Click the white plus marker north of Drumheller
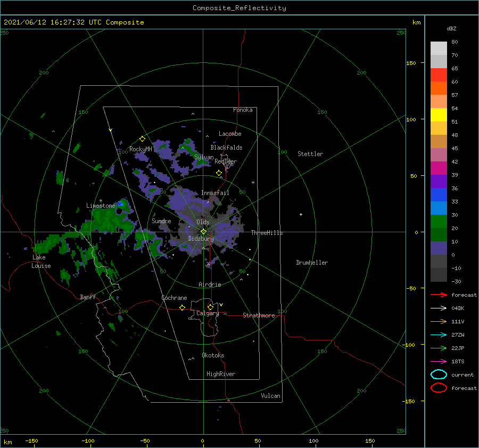 (301, 214)
